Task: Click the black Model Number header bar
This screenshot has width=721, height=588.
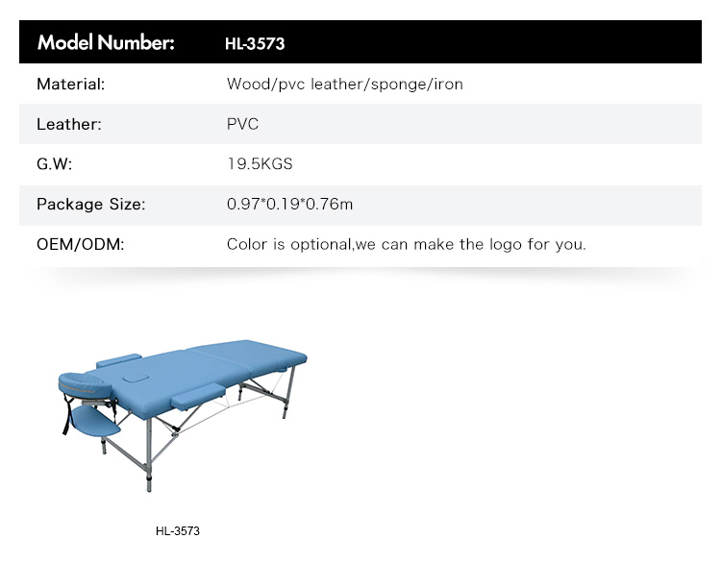Action: pyautogui.click(x=360, y=42)
